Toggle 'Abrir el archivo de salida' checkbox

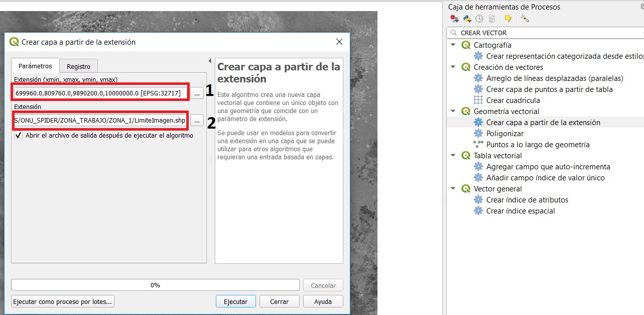click(x=19, y=135)
